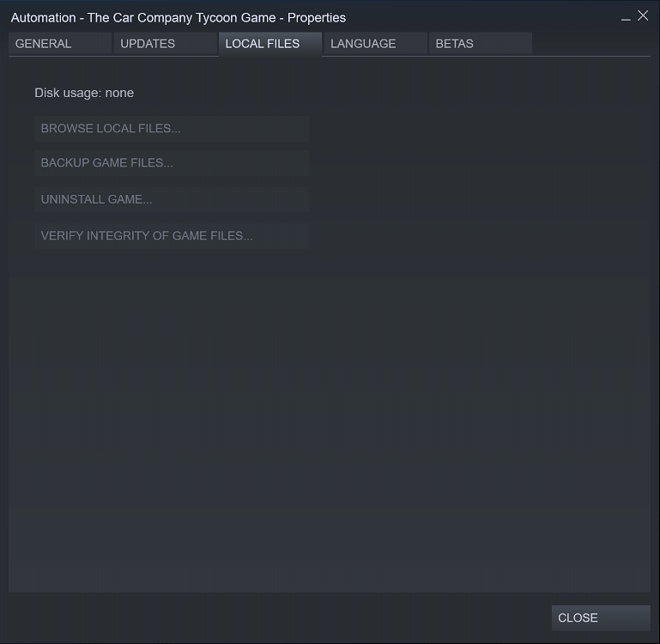Click BROWSE LOCAL FILES button
The height and width of the screenshot is (644, 660).
click(171, 129)
